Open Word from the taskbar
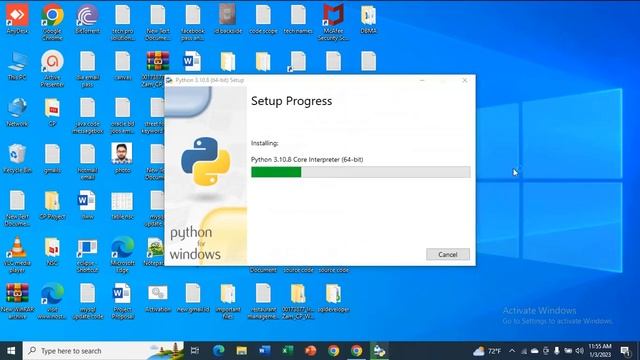This screenshot has width=640, height=360. click(x=264, y=351)
